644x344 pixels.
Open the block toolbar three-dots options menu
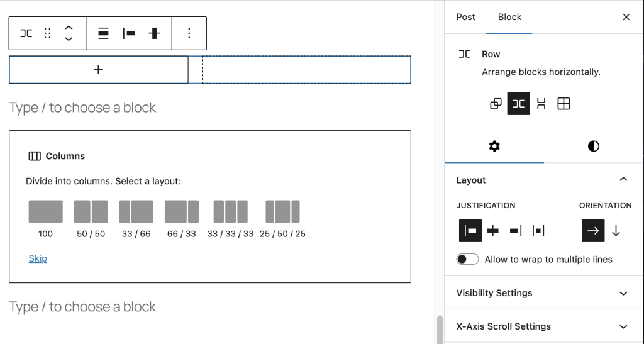pos(189,33)
